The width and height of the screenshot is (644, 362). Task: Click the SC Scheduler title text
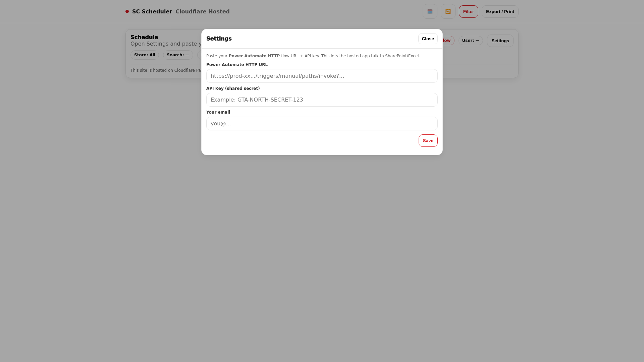pos(152,11)
